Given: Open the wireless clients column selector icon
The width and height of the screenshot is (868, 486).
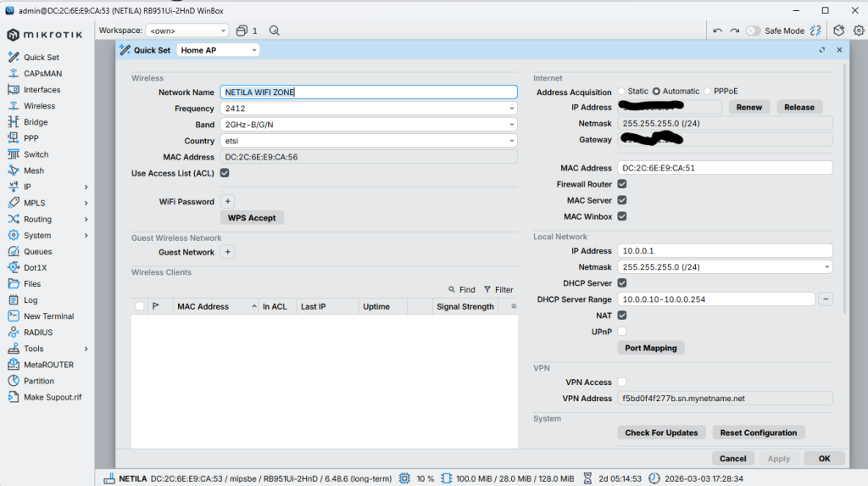Looking at the screenshot, I should coord(514,306).
